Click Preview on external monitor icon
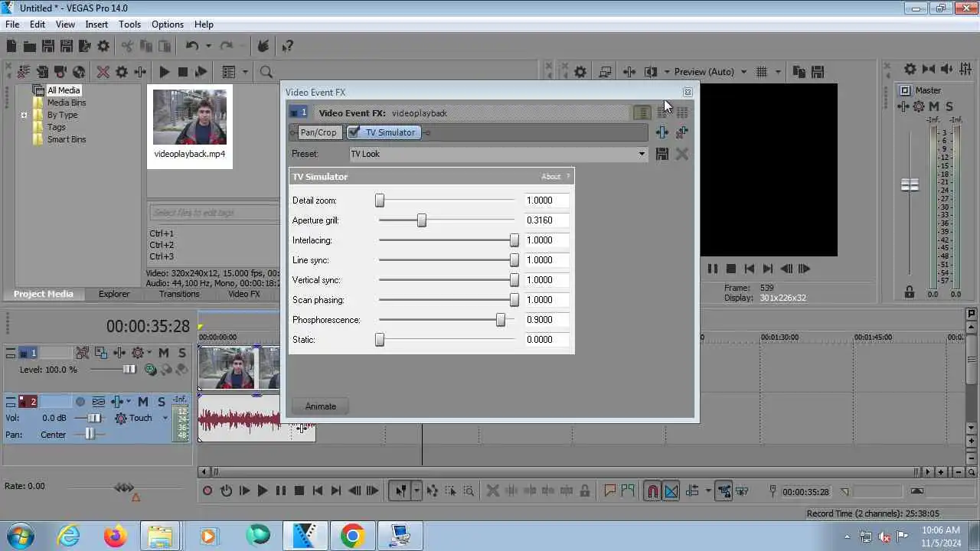Image resolution: width=980 pixels, height=551 pixels. pos(605,72)
